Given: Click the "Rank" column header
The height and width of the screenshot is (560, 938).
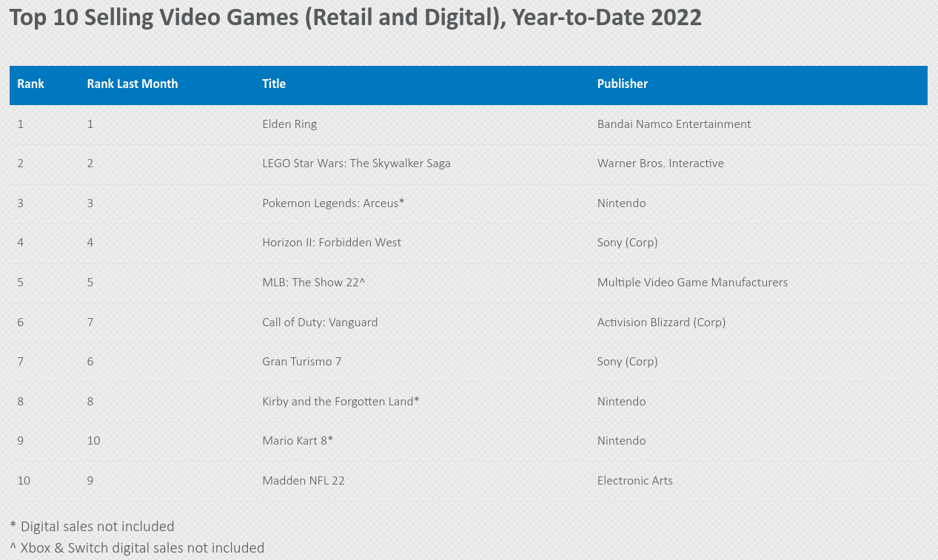Looking at the screenshot, I should coord(31,84).
